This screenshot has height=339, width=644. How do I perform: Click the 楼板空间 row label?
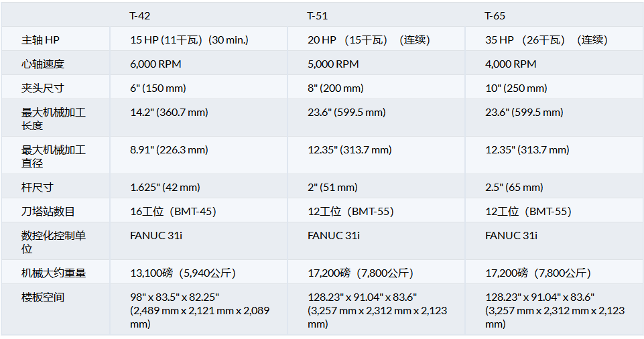(43, 297)
